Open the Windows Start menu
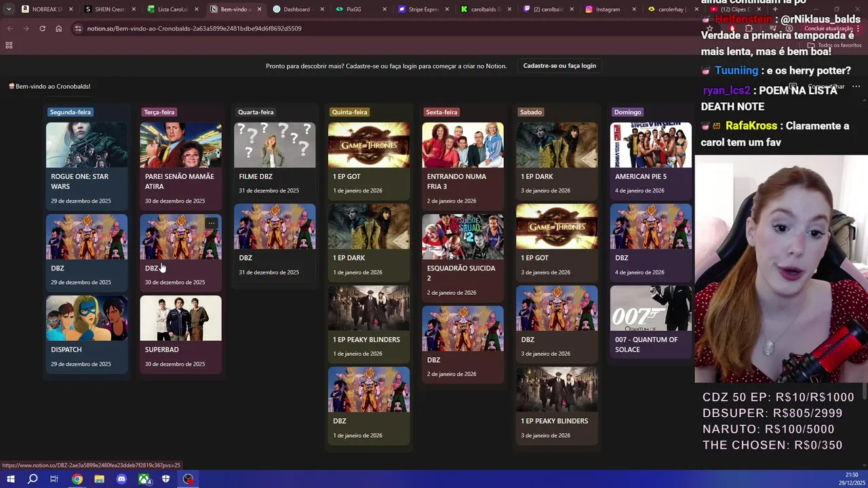The height and width of the screenshot is (488, 868). 10,479
